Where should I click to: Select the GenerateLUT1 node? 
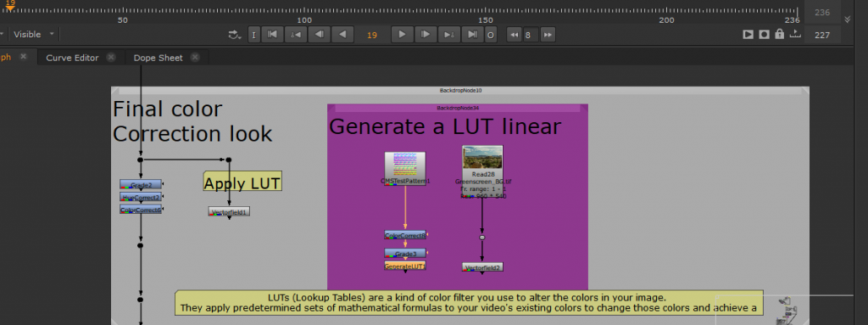(x=405, y=266)
